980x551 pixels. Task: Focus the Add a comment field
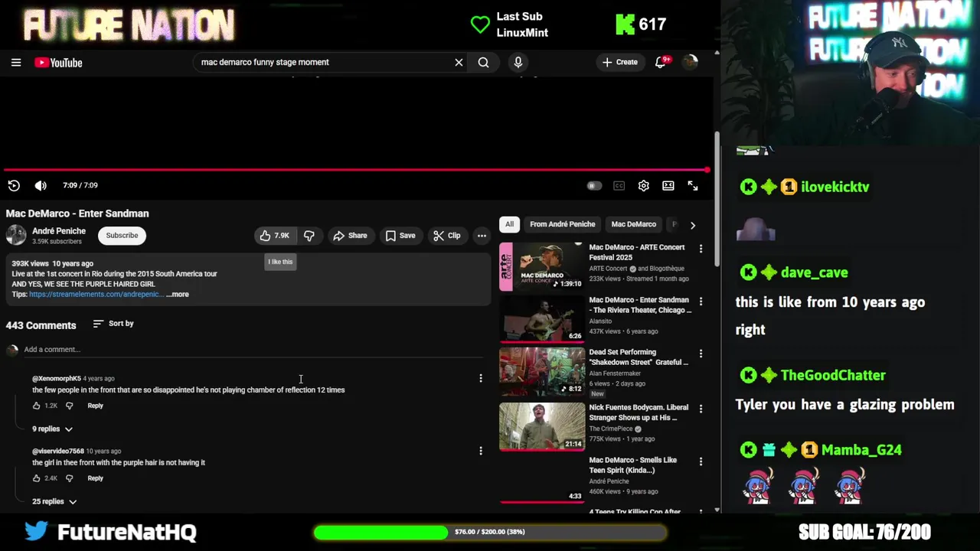tap(253, 350)
